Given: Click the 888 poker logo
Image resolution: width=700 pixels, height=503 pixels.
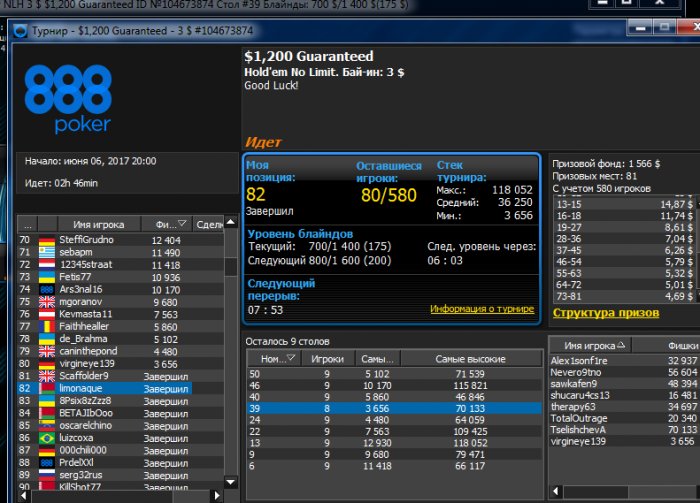Looking at the screenshot, I should (x=68, y=99).
